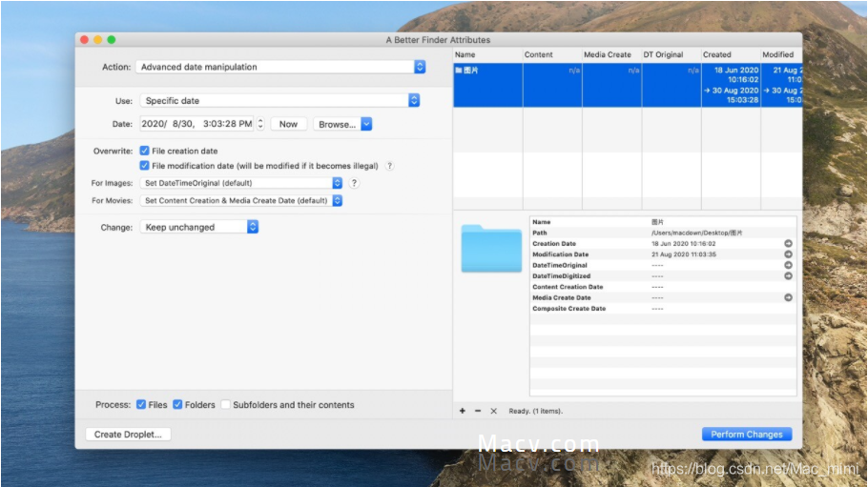This screenshot has height=487, width=868.
Task: Toggle File creation date checkbox
Action: (x=144, y=151)
